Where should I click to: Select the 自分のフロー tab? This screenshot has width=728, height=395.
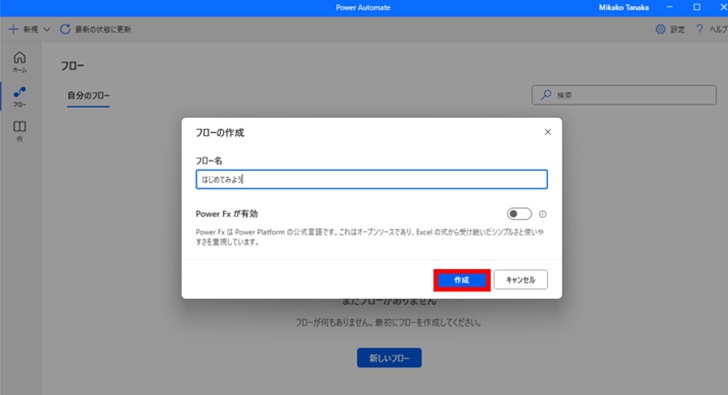pyautogui.click(x=88, y=96)
